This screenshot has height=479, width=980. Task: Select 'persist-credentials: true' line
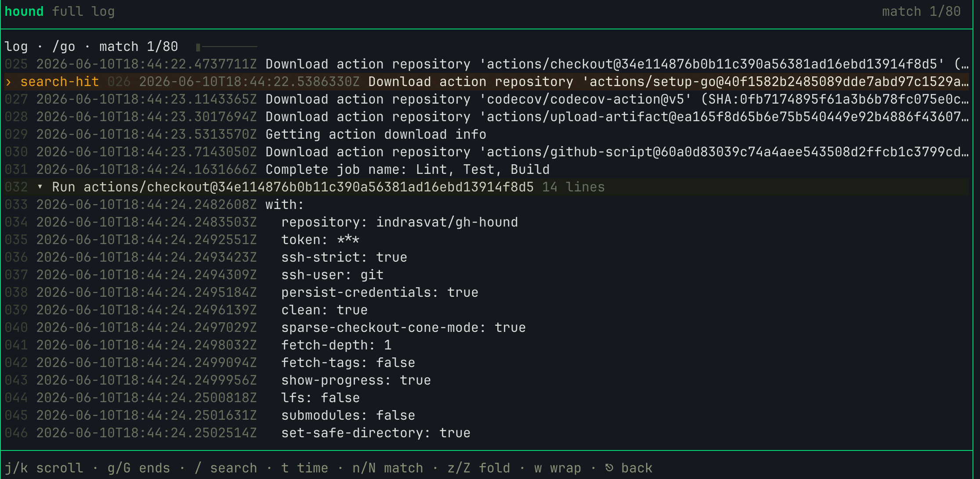(487, 292)
